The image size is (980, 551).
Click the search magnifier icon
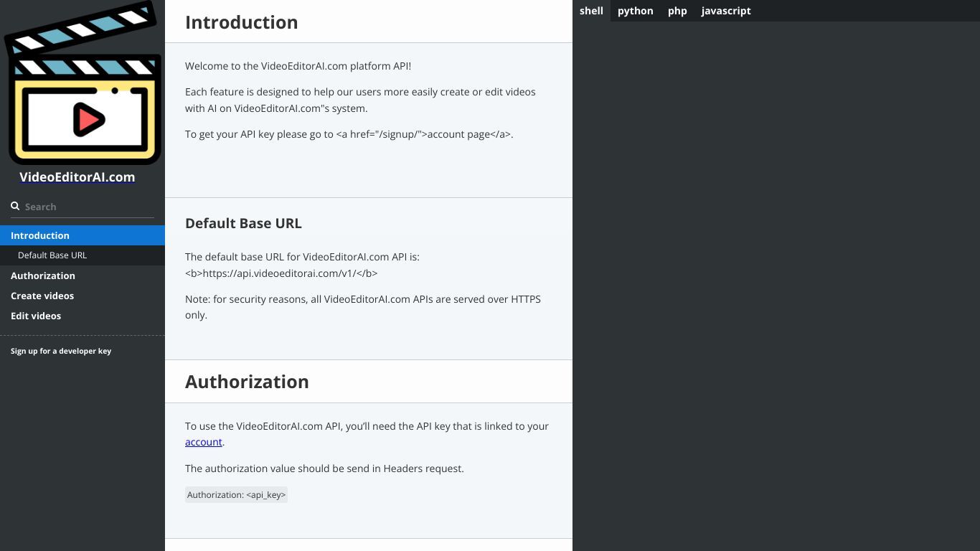(x=15, y=206)
